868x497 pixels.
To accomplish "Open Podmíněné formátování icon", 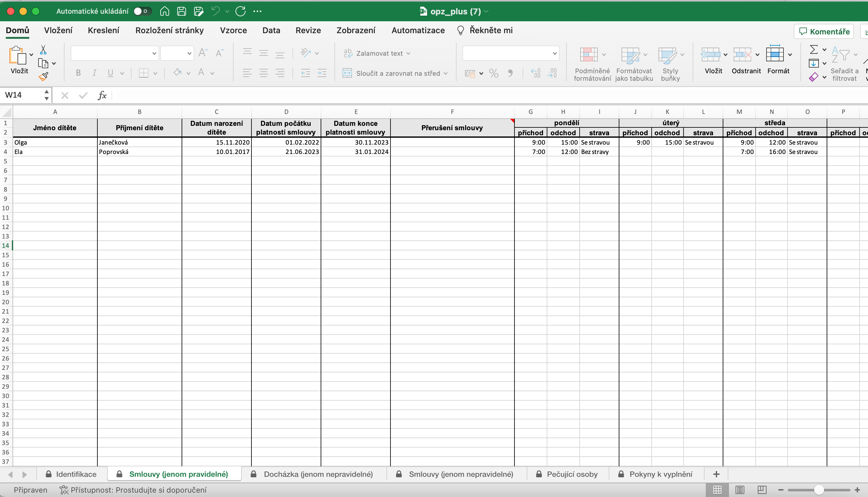I will coord(589,55).
